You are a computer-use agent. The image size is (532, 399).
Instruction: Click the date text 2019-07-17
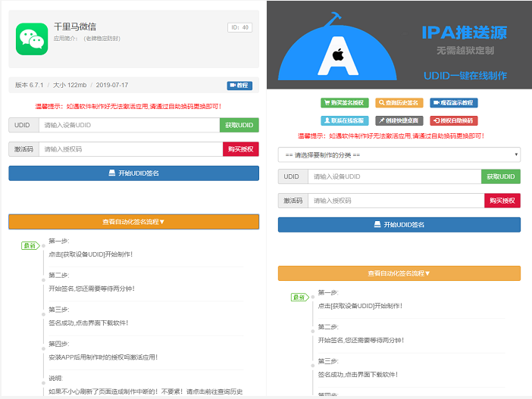click(112, 85)
